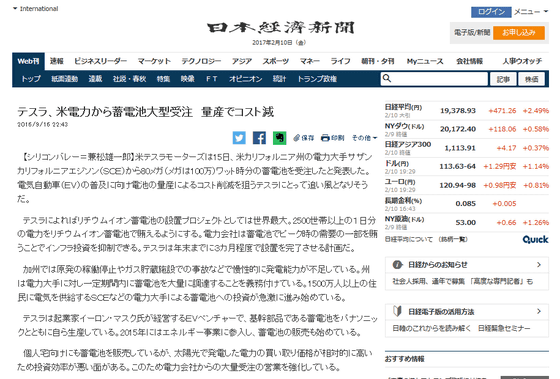Click the おすすめ情報 heading

404,359
